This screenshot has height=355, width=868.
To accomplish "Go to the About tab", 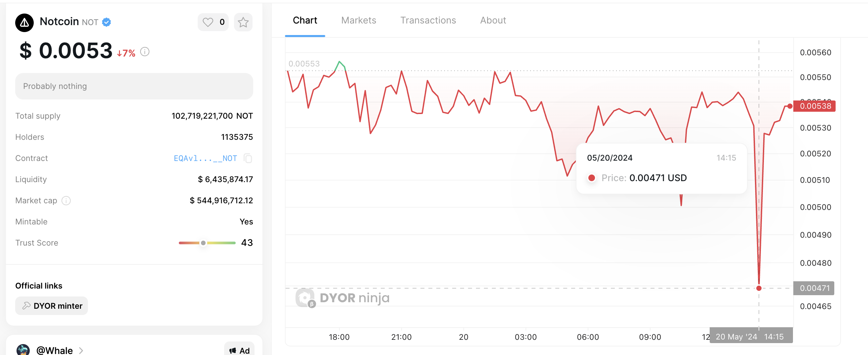I will coord(493,20).
